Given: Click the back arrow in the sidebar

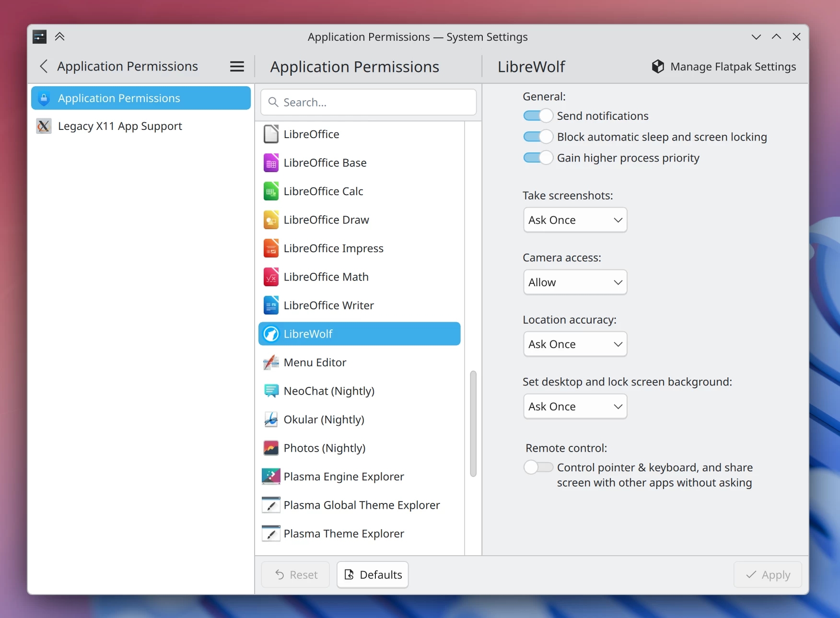Looking at the screenshot, I should (43, 66).
